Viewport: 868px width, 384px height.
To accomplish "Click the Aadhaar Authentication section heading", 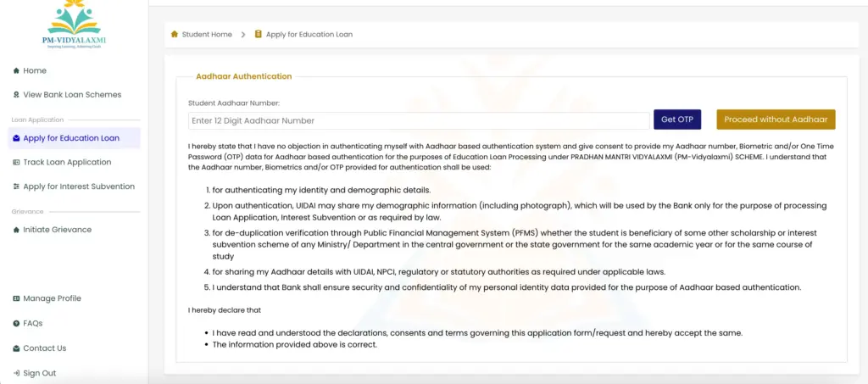I will (x=243, y=76).
